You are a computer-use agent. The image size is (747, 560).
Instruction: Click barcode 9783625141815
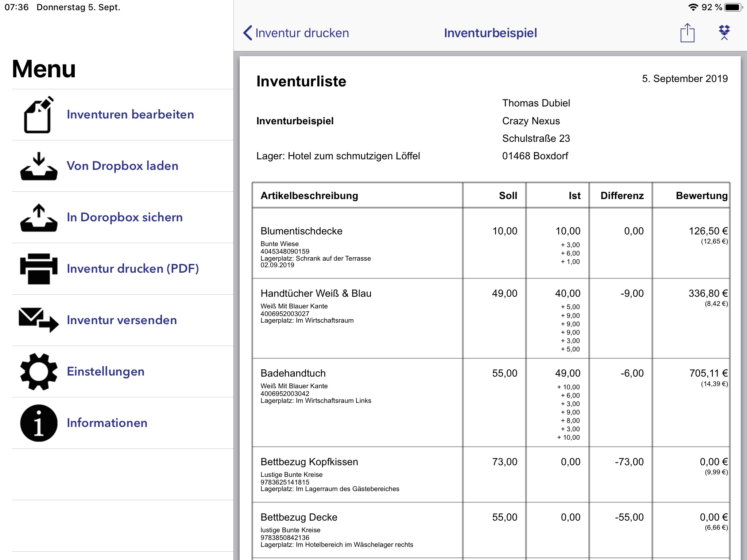click(285, 482)
